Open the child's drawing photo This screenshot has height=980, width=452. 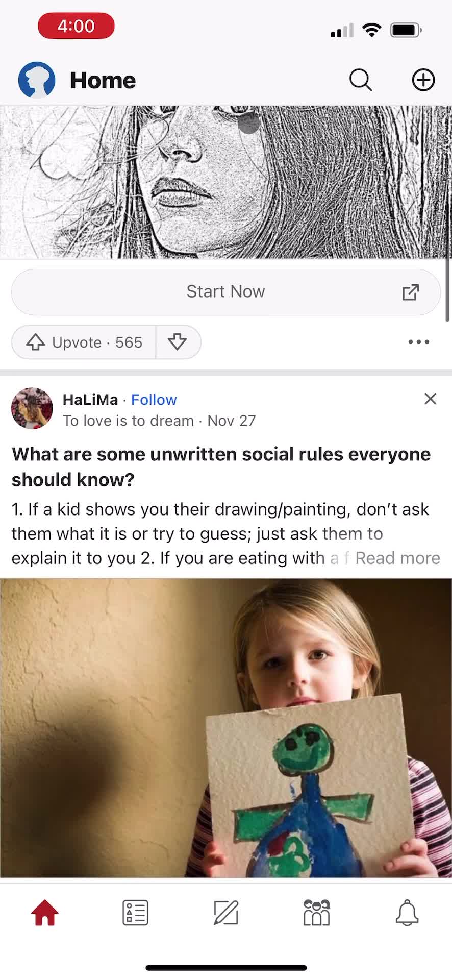(x=226, y=728)
